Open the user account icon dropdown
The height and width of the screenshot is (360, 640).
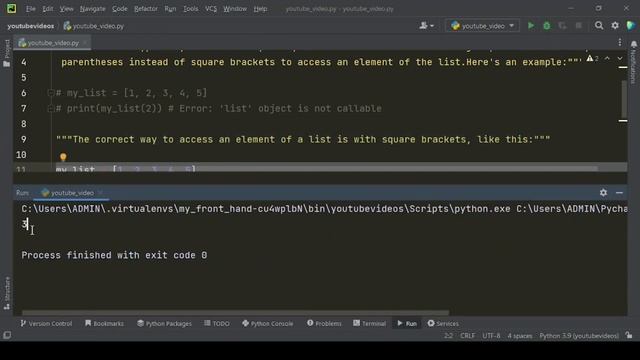(x=426, y=26)
